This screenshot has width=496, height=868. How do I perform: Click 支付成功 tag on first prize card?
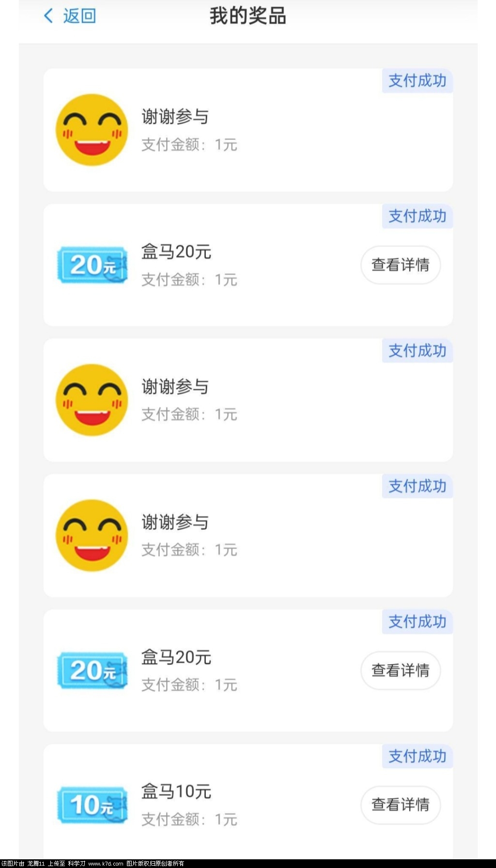point(418,80)
